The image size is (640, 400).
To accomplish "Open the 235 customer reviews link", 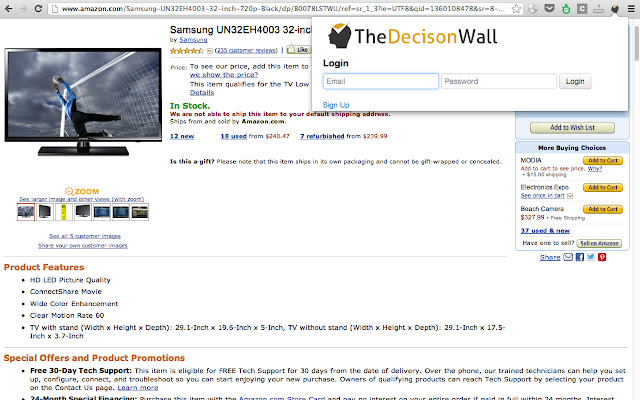I will click(x=247, y=50).
